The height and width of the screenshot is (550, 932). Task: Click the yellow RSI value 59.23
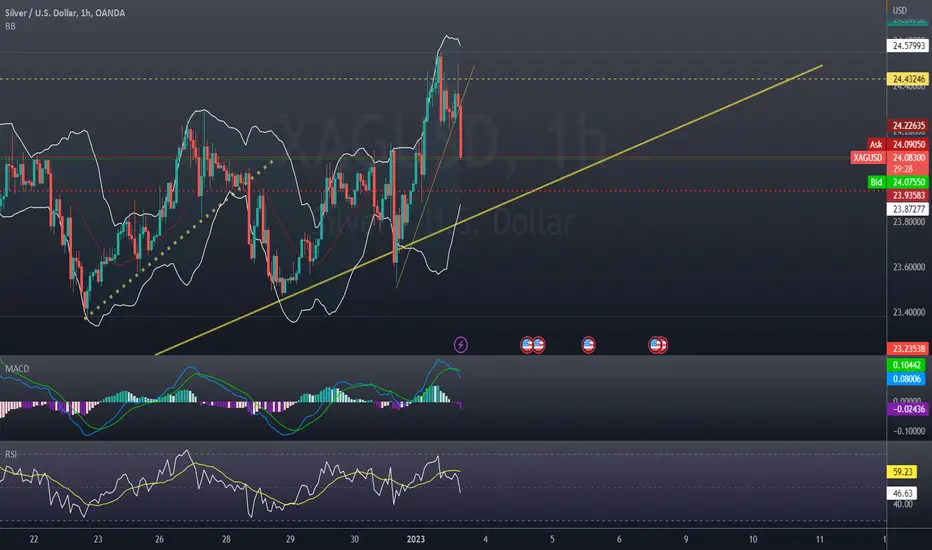click(x=902, y=472)
